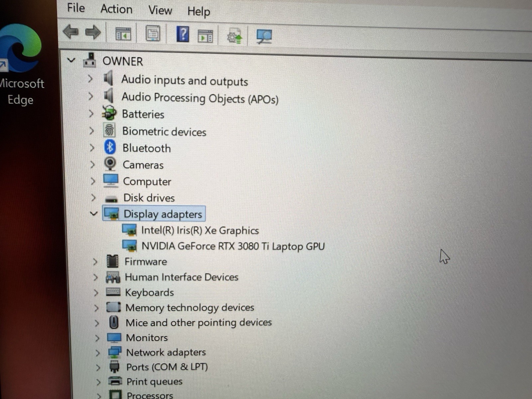Click the Forward arrow toolbar button
Image resolution: width=532 pixels, height=399 pixels.
click(x=93, y=33)
